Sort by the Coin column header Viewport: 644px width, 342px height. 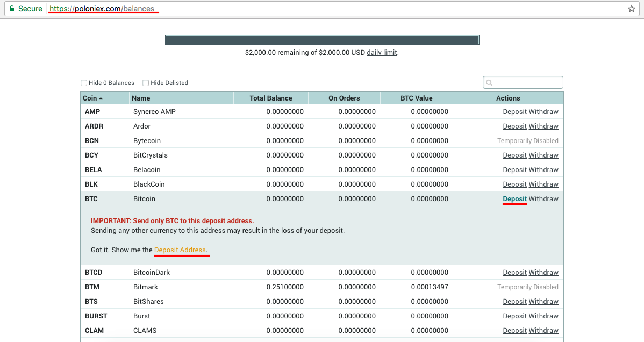[x=104, y=98]
